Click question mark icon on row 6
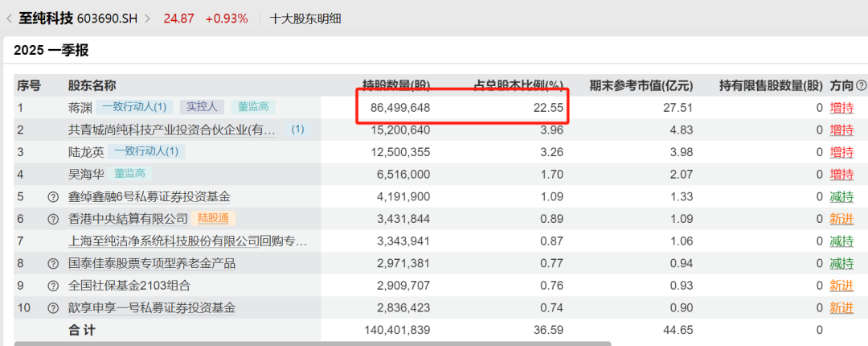 (x=53, y=219)
